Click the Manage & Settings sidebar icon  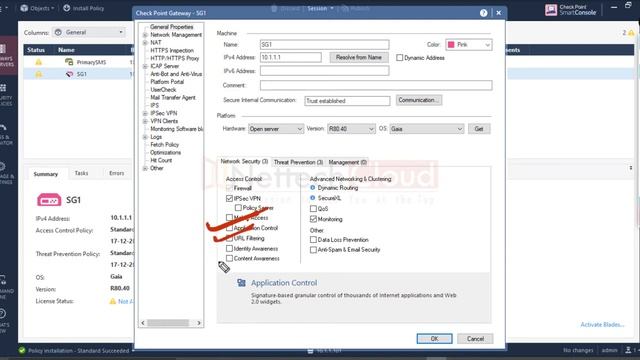[x=2, y=167]
